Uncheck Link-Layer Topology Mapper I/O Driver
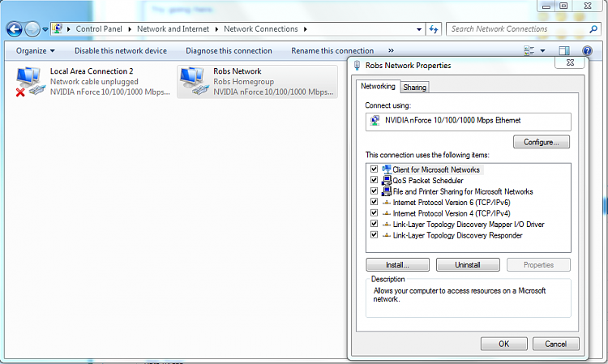 374,224
